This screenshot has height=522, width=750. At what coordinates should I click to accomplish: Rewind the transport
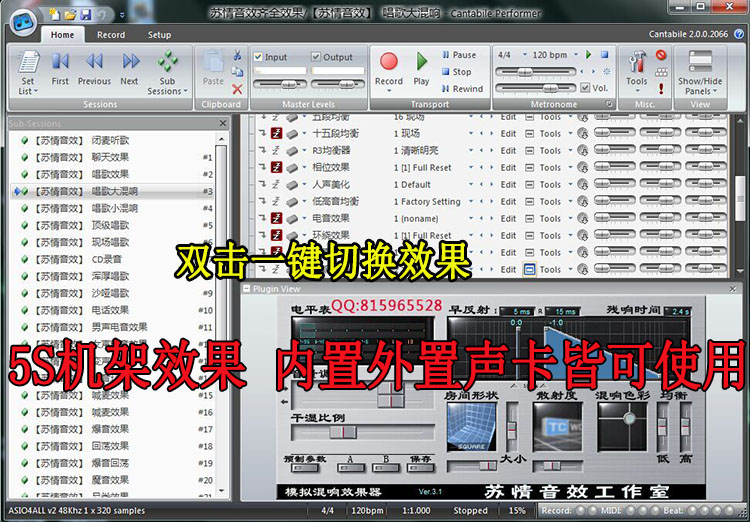[x=462, y=89]
